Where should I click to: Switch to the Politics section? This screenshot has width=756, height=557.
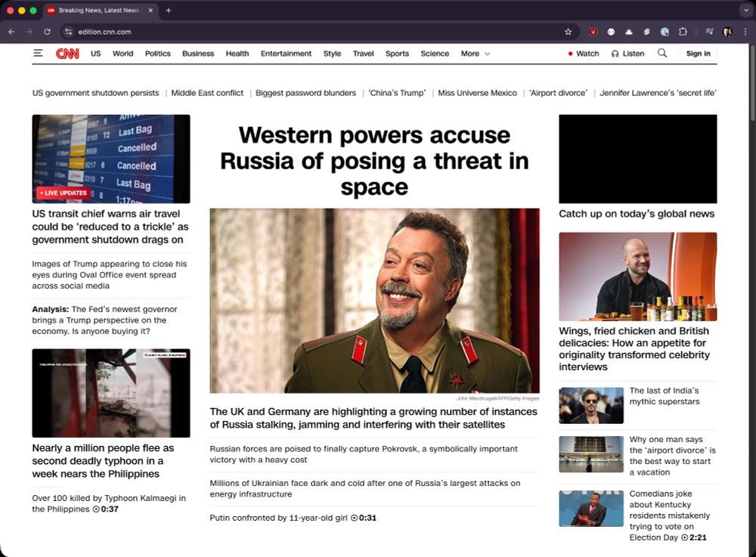click(x=157, y=54)
